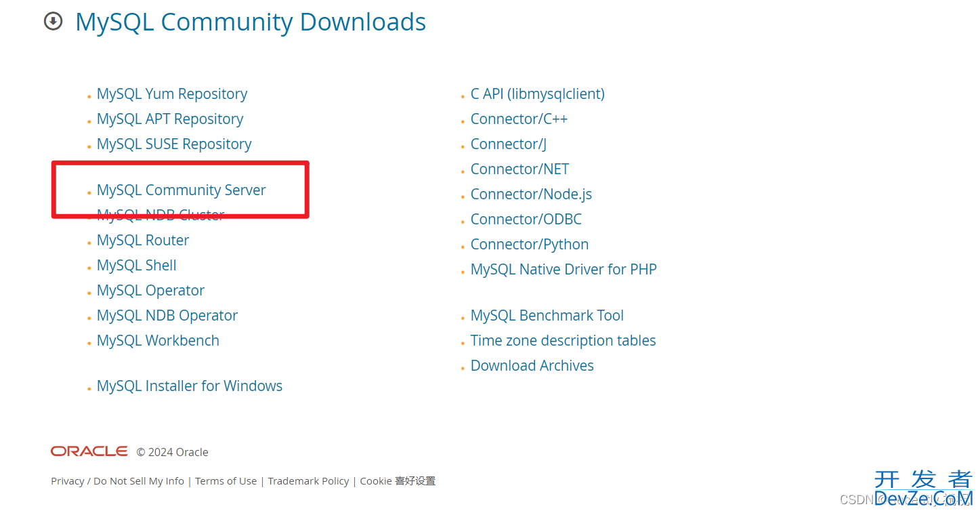Open MySQL Operator link
Viewport: 980px width, 513px height.
150,290
